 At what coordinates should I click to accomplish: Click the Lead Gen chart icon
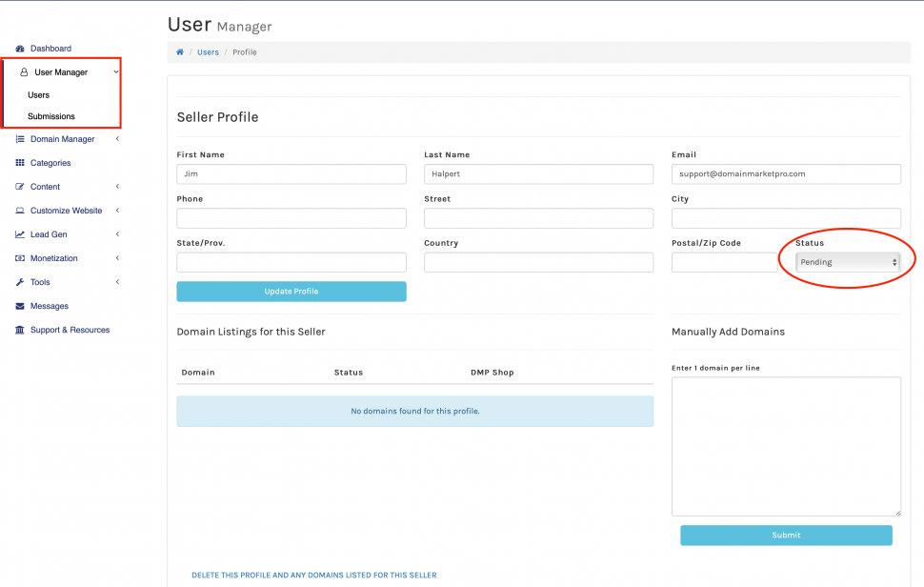[x=20, y=234]
